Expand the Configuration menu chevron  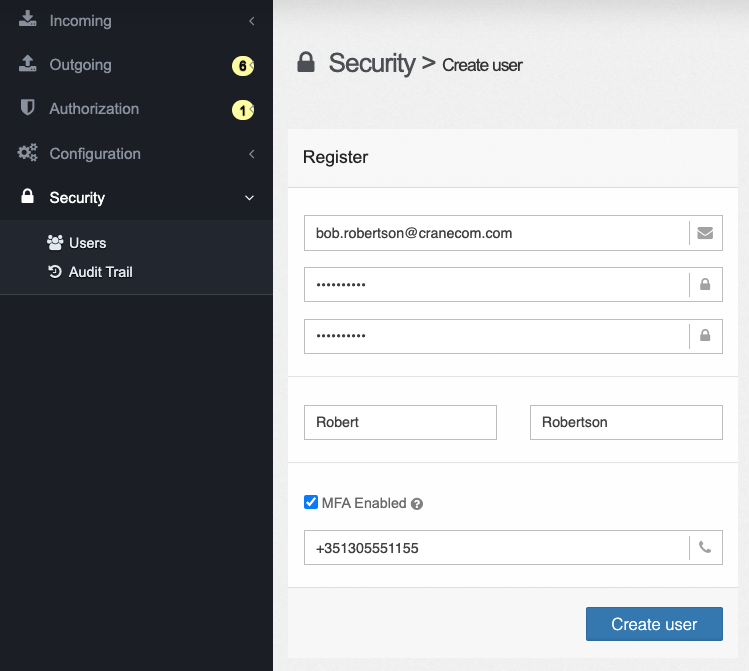(x=252, y=154)
